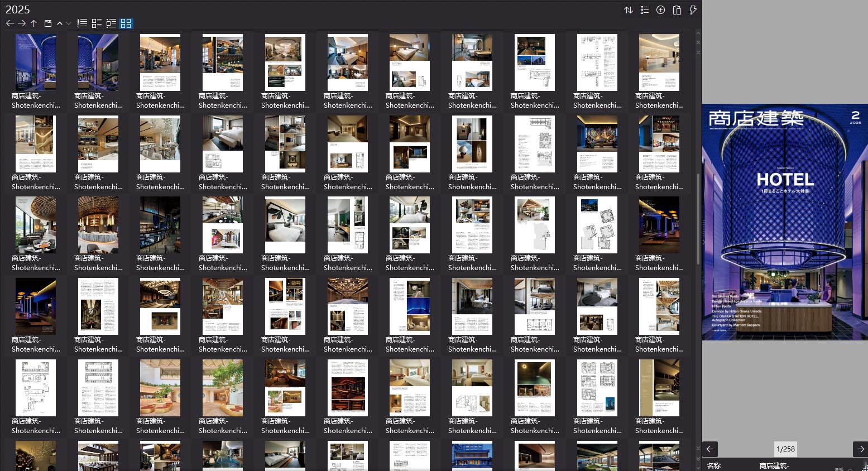Click the downward chevron in the toolbar
This screenshot has width=868, height=471.
point(69,23)
